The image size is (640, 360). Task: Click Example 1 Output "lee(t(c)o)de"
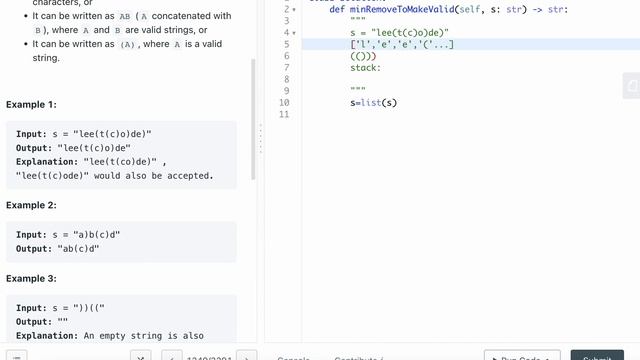[94, 148]
